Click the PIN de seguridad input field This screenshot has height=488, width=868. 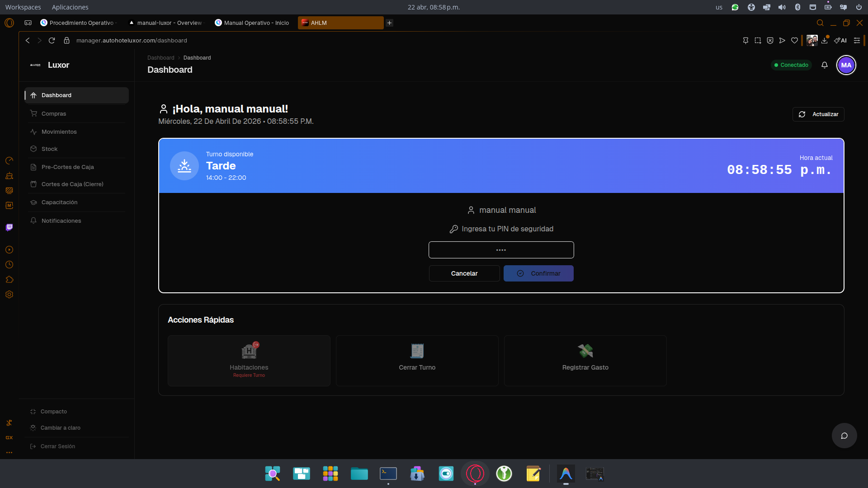pyautogui.click(x=501, y=250)
